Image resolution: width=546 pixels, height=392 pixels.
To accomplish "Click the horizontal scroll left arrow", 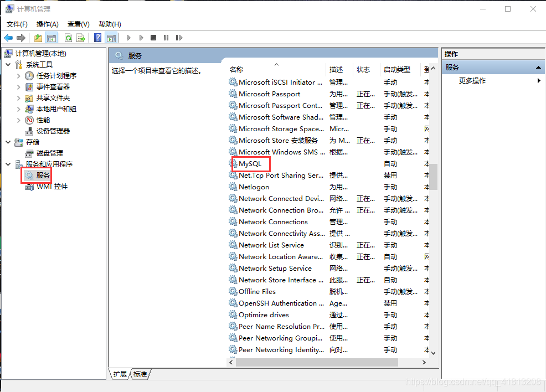I will [x=231, y=363].
